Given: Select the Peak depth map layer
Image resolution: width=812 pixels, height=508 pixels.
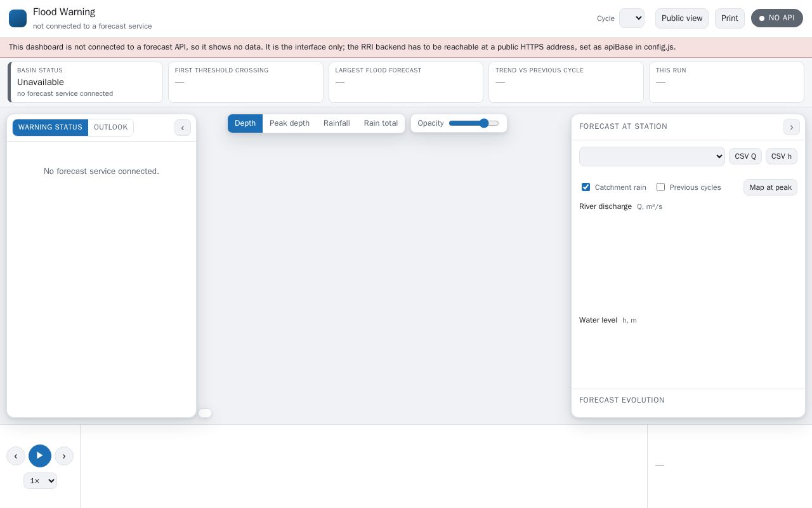Looking at the screenshot, I should 289,123.
